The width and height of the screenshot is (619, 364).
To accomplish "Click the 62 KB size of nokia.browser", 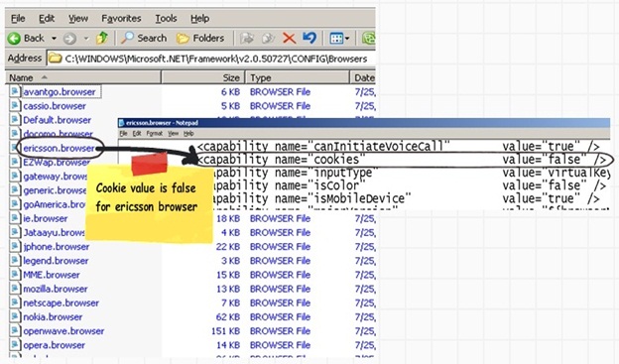I will [228, 317].
